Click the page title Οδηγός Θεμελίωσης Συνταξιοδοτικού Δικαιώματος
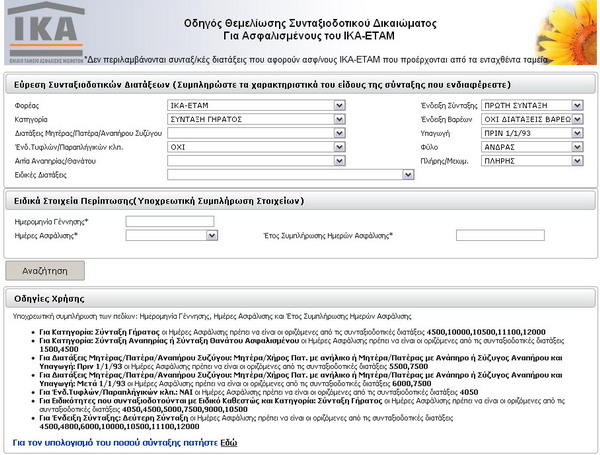This screenshot has width=600, height=455. (310, 23)
